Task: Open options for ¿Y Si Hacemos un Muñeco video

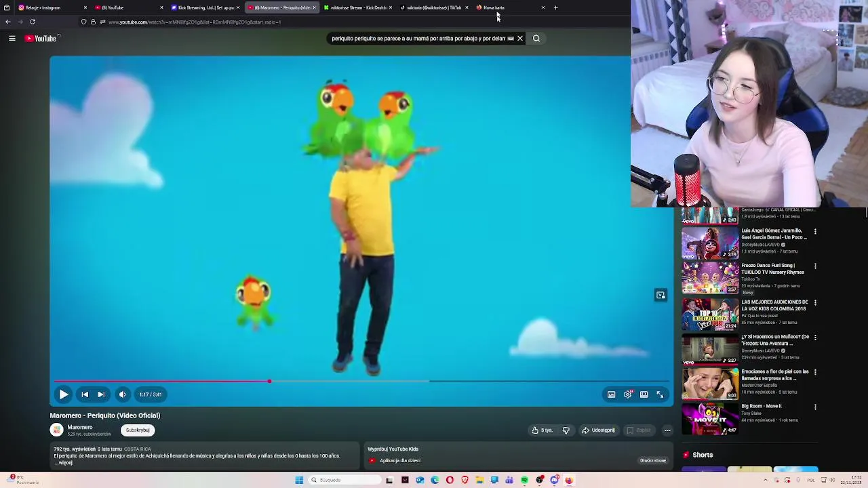Action: pyautogui.click(x=815, y=338)
